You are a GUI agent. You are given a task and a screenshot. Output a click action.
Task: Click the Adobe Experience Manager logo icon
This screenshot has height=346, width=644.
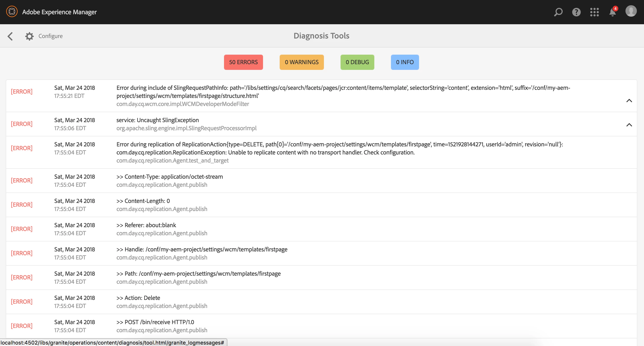12,12
